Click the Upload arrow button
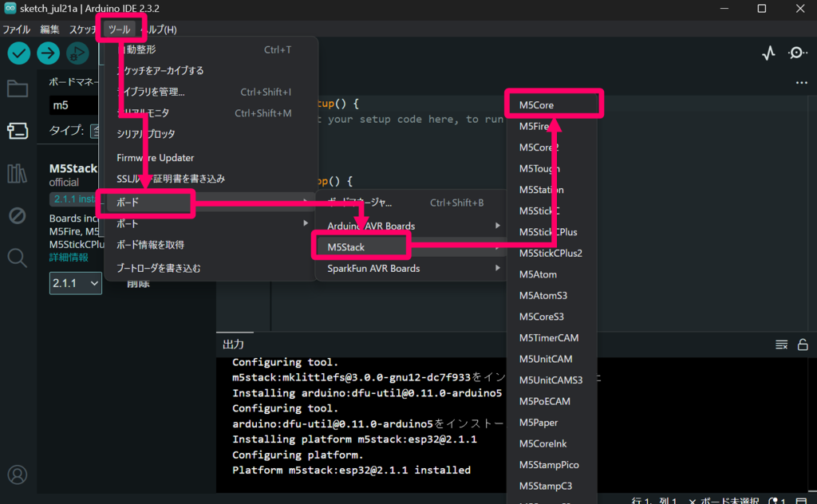 pyautogui.click(x=48, y=53)
